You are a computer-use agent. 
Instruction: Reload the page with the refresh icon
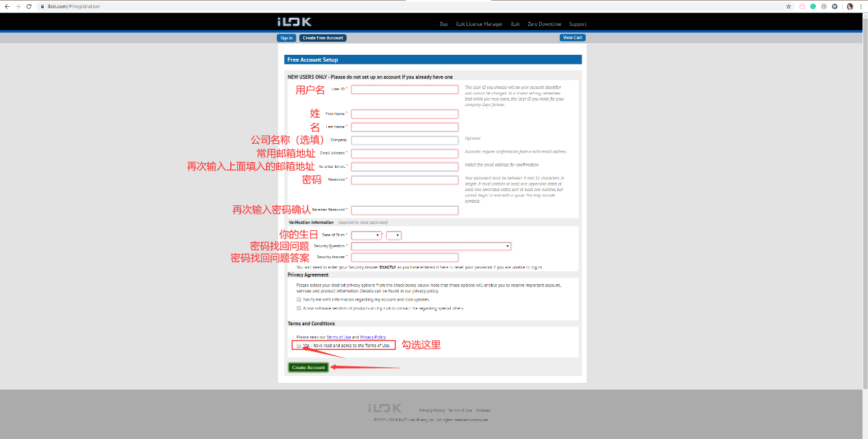[x=29, y=6]
